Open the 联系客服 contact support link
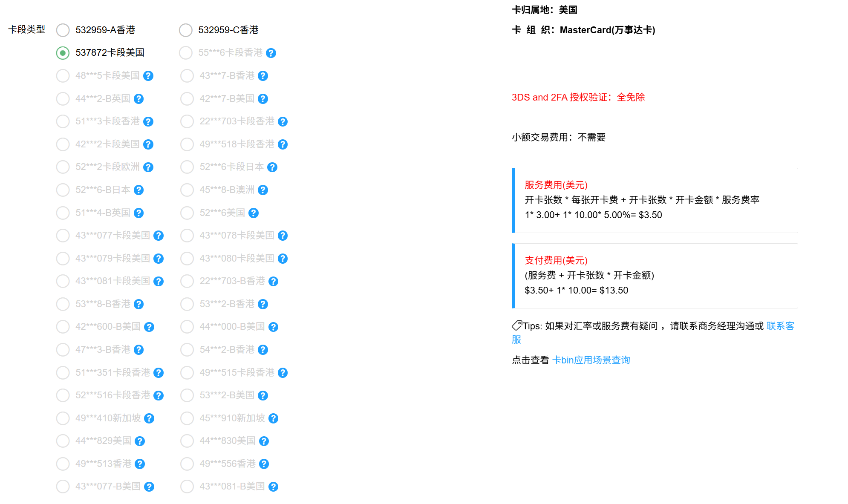 [780, 326]
